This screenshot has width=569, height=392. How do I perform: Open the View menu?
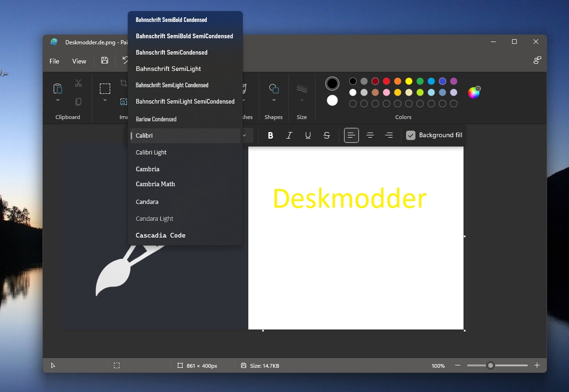click(x=79, y=61)
